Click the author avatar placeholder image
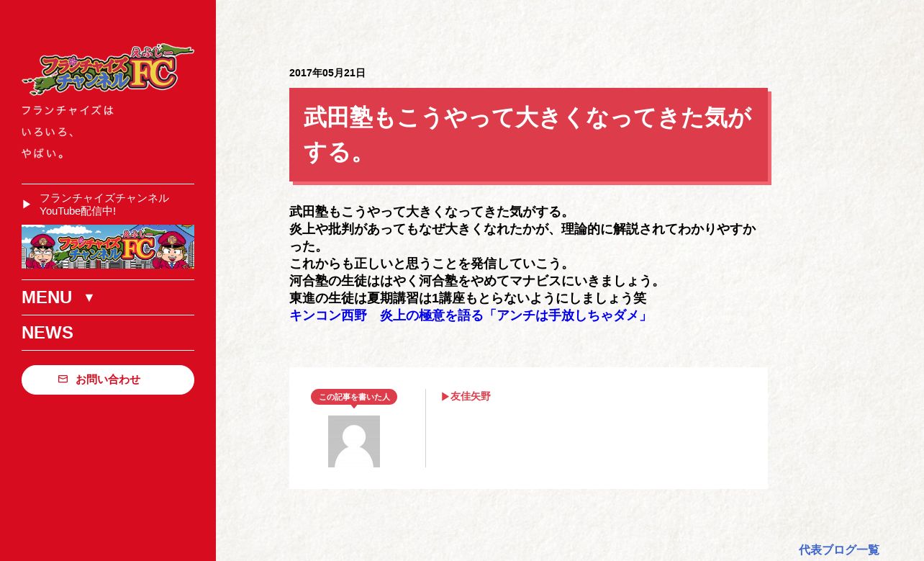 click(x=354, y=441)
